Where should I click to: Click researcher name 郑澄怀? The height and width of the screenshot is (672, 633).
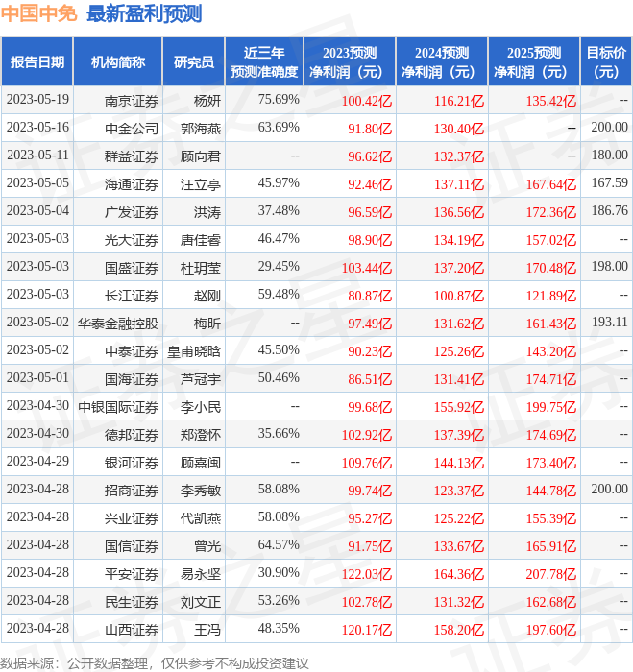(201, 435)
